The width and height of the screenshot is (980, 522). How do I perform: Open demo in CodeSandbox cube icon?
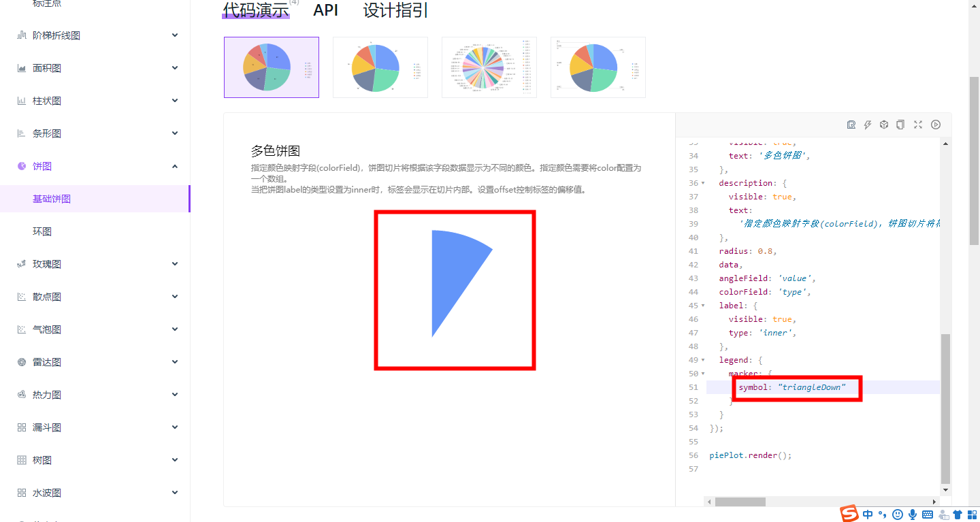[884, 125]
